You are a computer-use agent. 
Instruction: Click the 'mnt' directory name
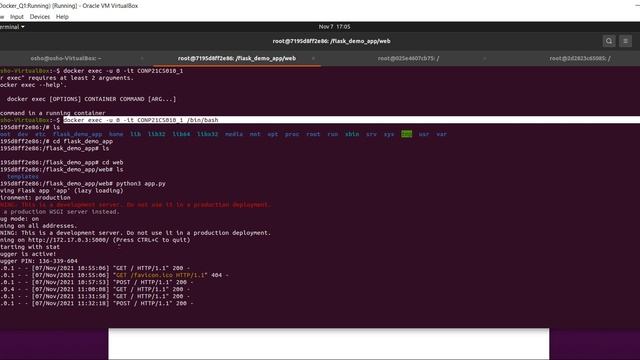255,134
